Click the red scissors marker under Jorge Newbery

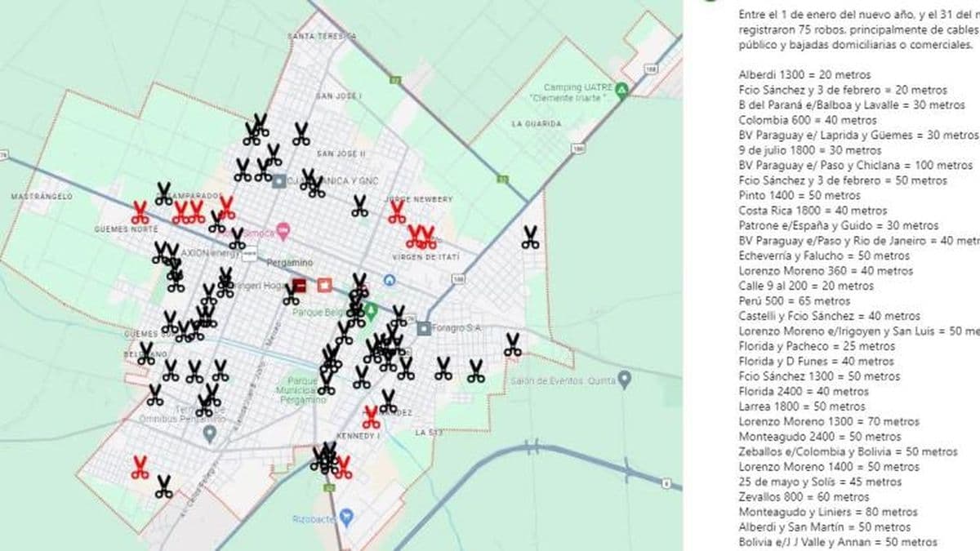coord(397,212)
